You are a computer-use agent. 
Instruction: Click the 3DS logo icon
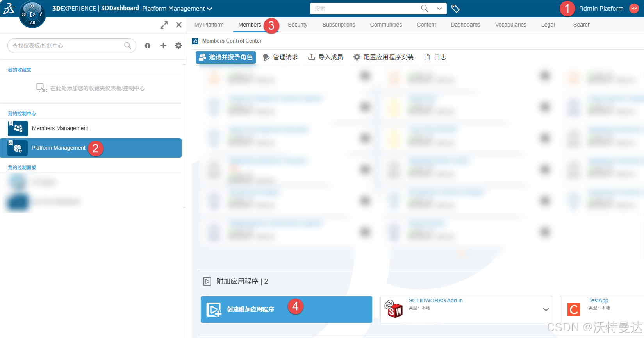[9, 9]
